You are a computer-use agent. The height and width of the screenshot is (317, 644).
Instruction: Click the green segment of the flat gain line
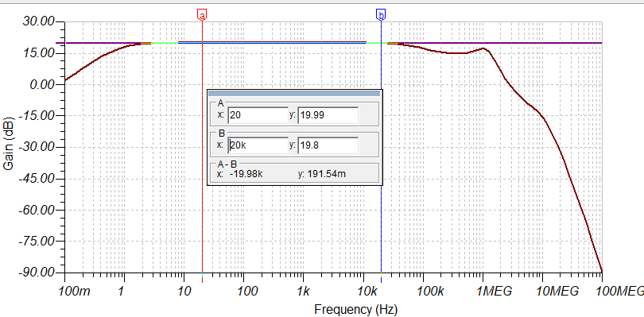click(165, 43)
